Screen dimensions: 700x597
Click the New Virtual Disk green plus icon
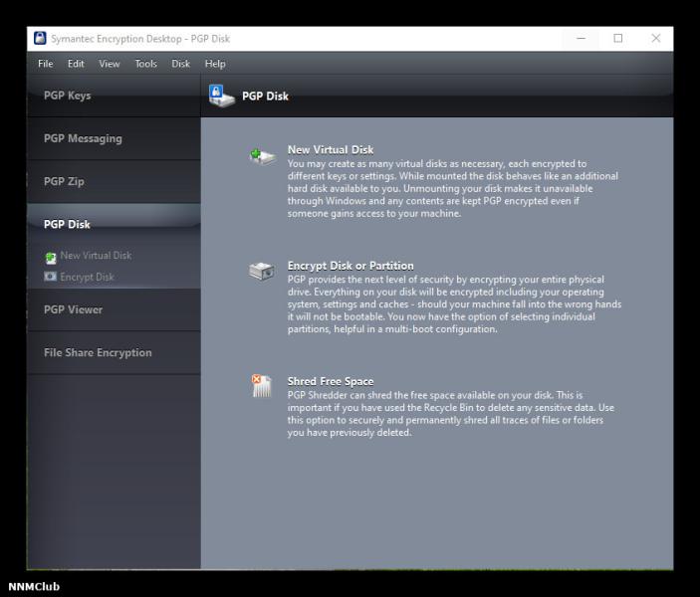(x=263, y=156)
